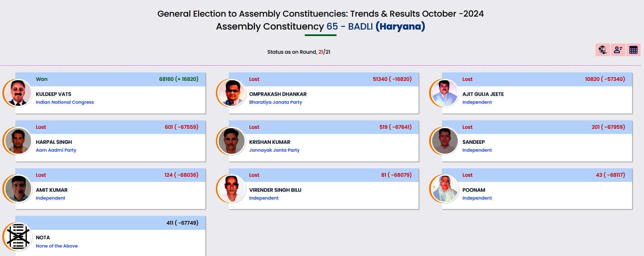Click the 'None of the Above' label

click(x=57, y=246)
